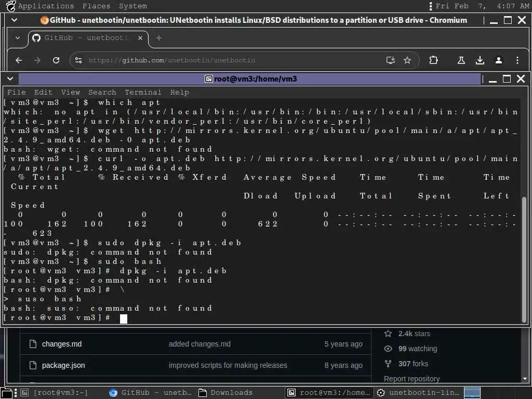Open the Terminal menu in terminal
Viewport: 532px width, 399px height.
143,92
